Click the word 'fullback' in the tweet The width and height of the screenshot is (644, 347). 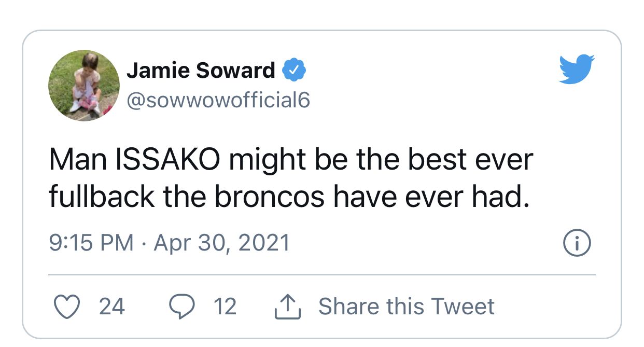click(x=102, y=197)
